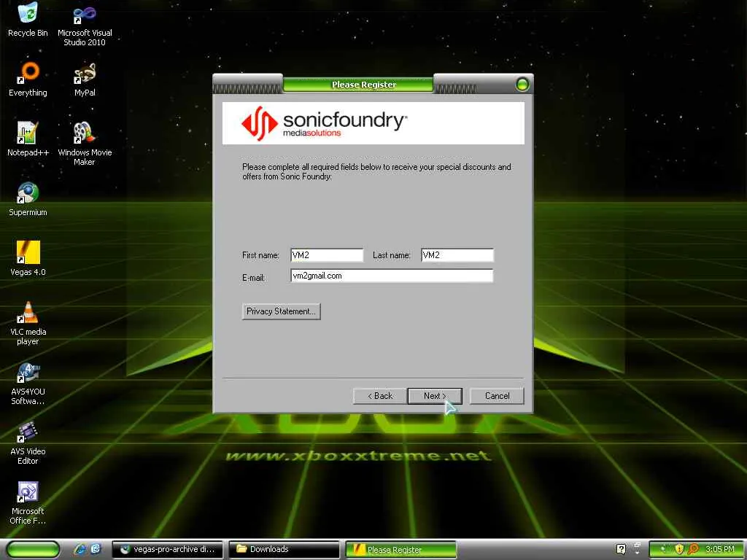747x560 pixels.
Task: Select the Everything search shortcut
Action: coord(28,79)
